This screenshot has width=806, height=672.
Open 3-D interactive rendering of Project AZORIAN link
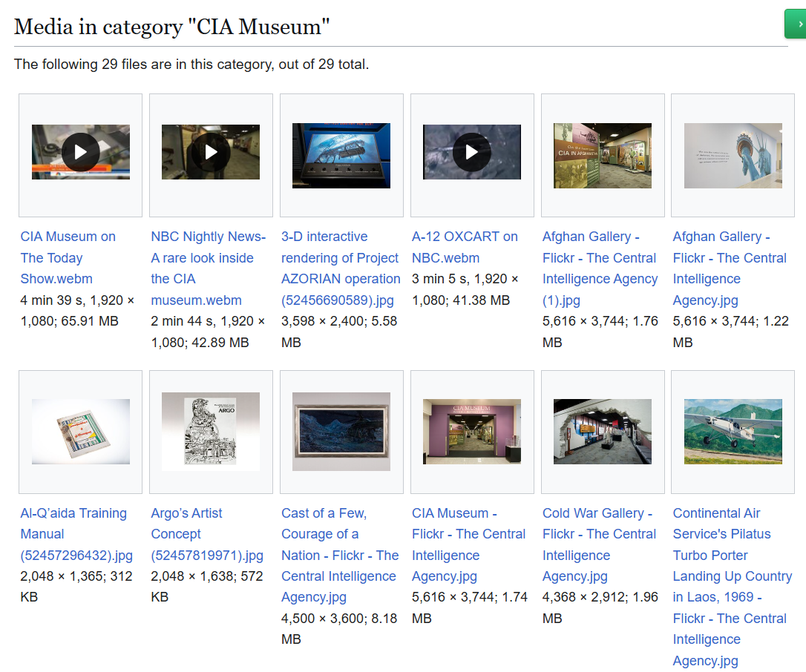coord(341,269)
